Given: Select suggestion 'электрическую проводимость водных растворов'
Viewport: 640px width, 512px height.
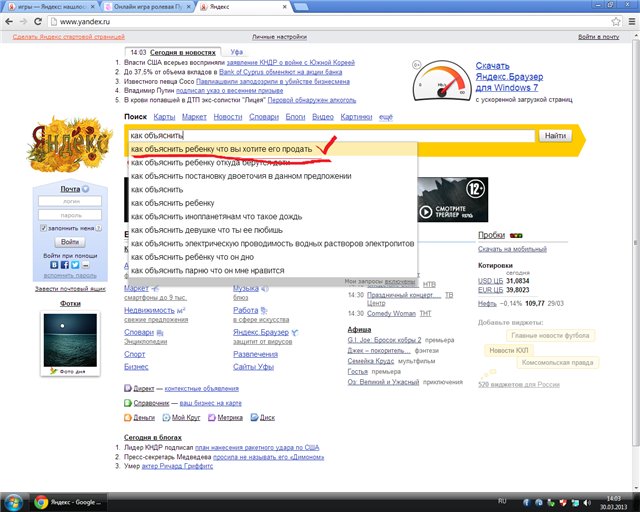Looking at the screenshot, I should 273,243.
